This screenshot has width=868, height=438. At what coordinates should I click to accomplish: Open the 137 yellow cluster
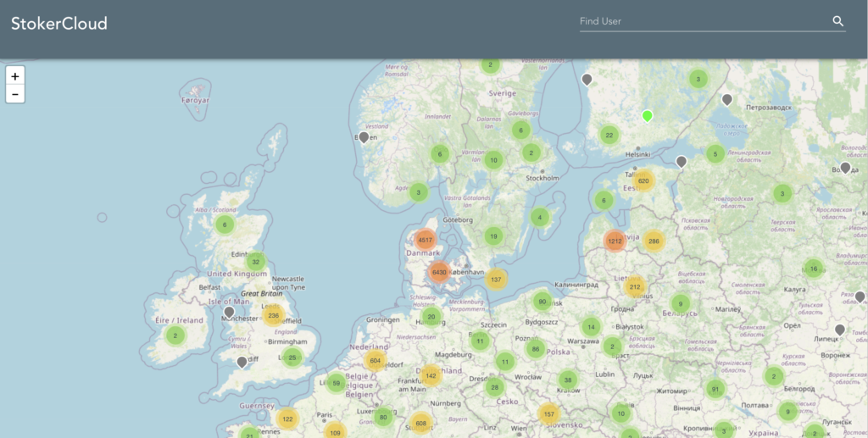point(496,280)
